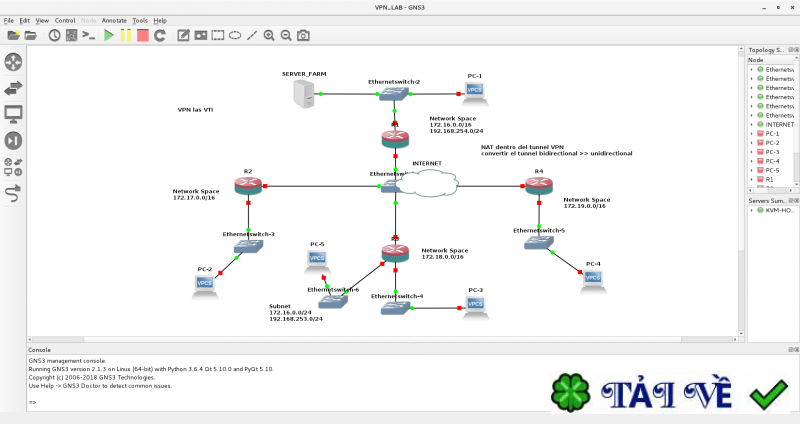The height and width of the screenshot is (424, 800).
Task: Select the Ethernetswitch-2 node on canvas
Action: tap(394, 94)
